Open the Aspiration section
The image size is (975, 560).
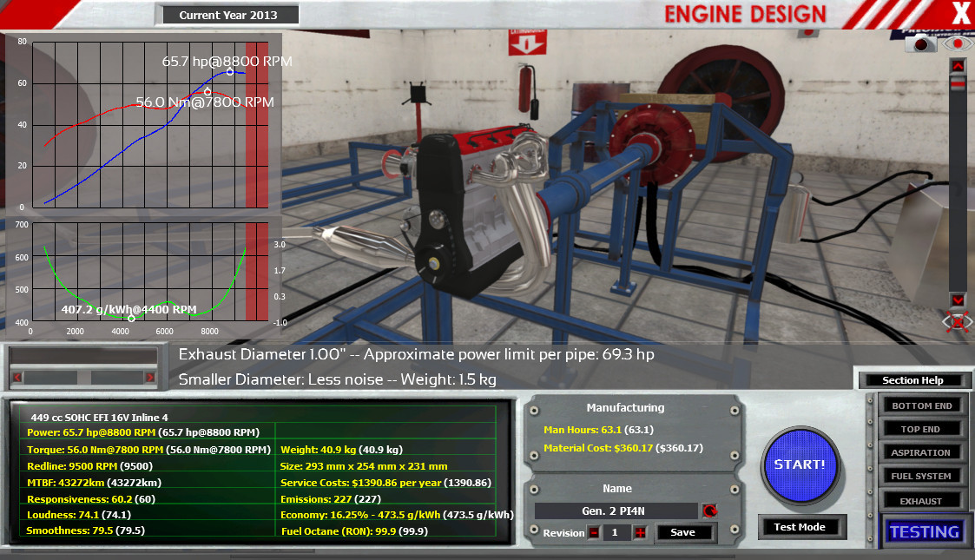pyautogui.click(x=921, y=452)
